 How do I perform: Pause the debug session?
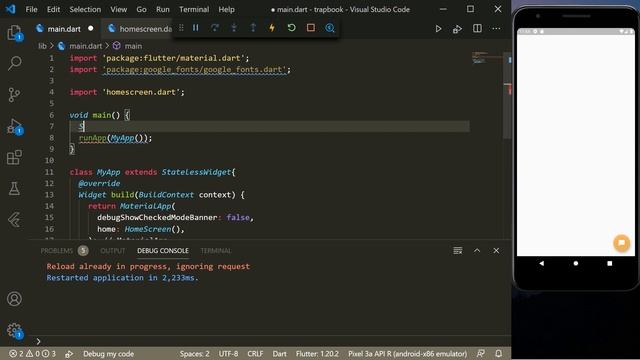click(x=196, y=28)
